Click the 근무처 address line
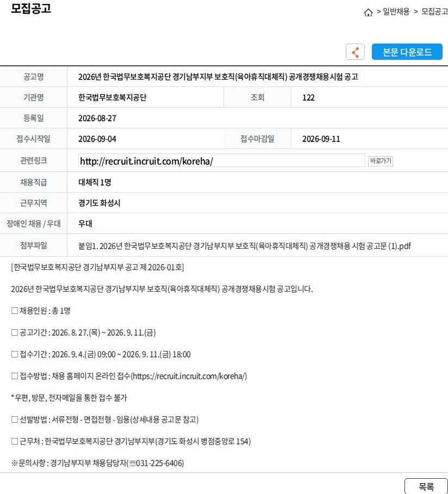The image size is (448, 494). pyautogui.click(x=131, y=441)
